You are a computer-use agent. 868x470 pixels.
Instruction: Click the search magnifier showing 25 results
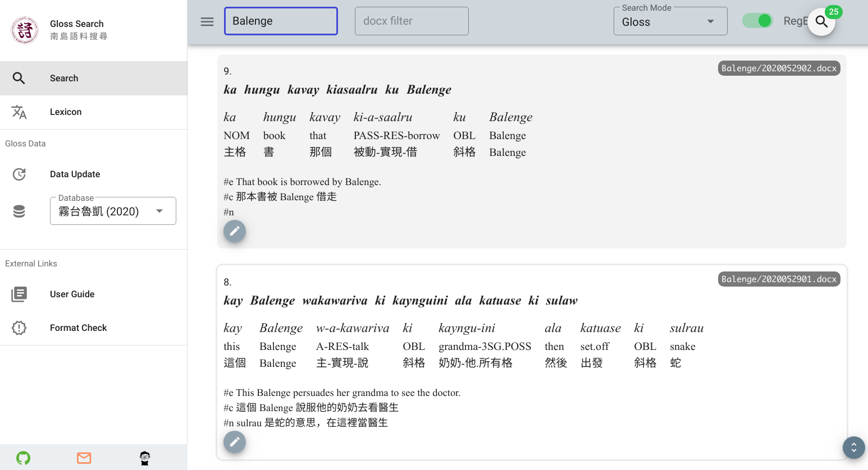pyautogui.click(x=821, y=22)
